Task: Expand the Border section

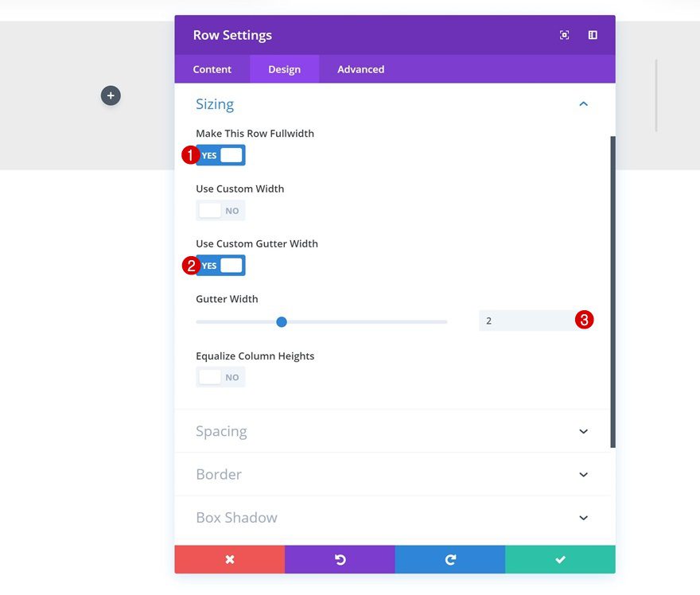Action: pos(583,474)
